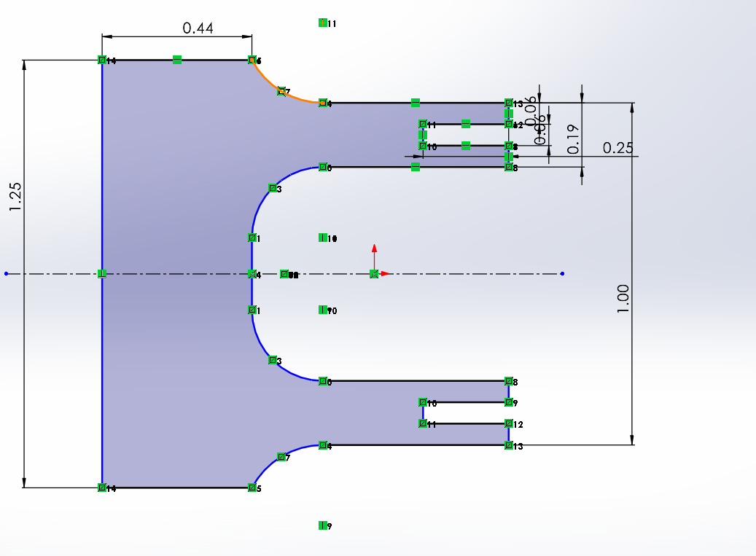Image resolution: width=756 pixels, height=556 pixels.
Task: Select sketch point 7 on the lower fillet
Action: point(281,456)
